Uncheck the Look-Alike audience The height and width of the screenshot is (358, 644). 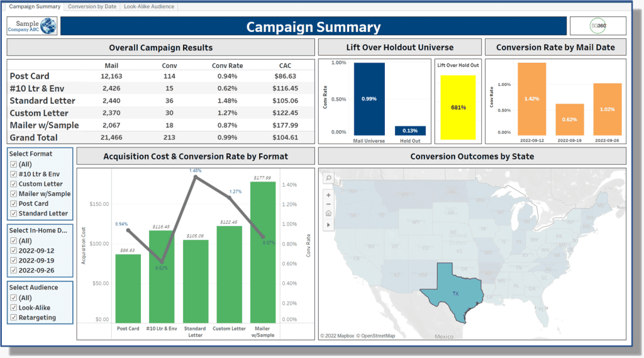[14, 308]
